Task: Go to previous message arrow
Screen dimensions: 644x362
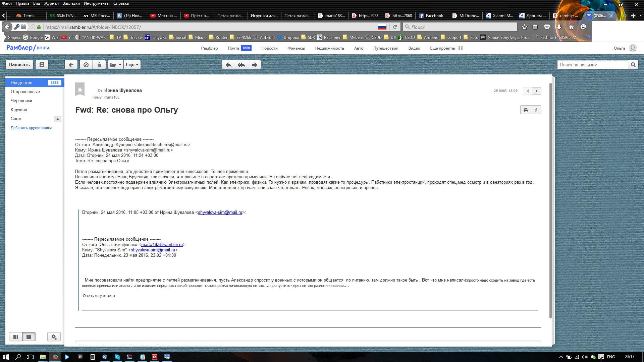Action: click(528, 91)
